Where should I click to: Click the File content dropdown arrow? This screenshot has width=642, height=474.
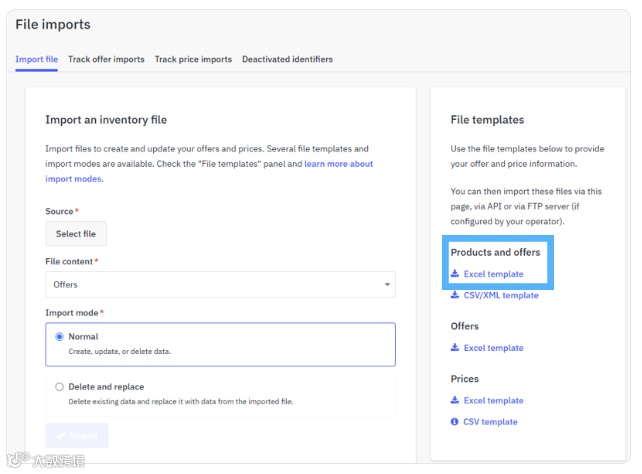pyautogui.click(x=387, y=285)
